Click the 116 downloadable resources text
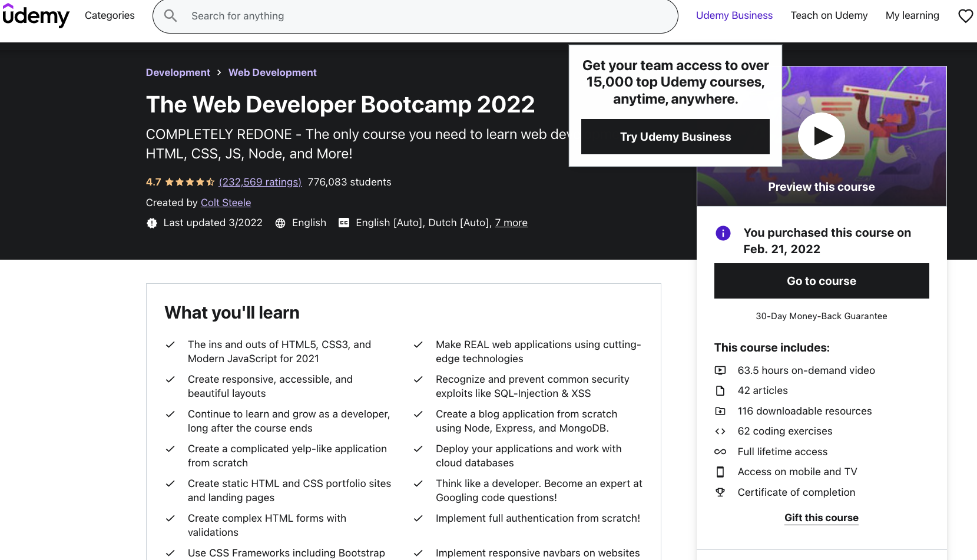 804,411
